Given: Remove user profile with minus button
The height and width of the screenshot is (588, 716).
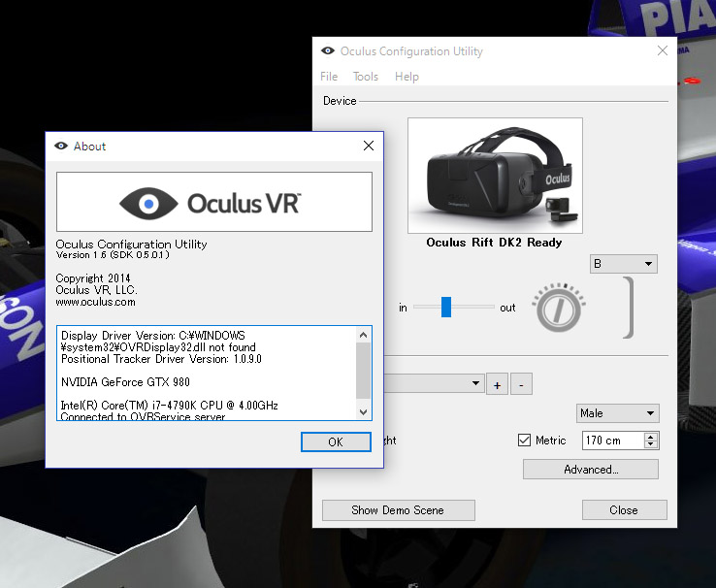Looking at the screenshot, I should pyautogui.click(x=521, y=384).
